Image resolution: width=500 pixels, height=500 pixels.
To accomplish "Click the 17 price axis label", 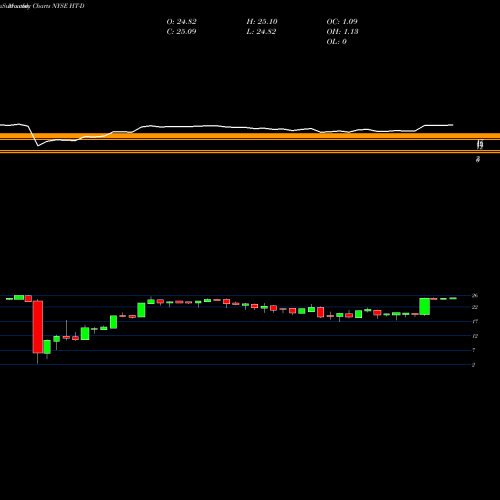I will [x=475, y=322].
